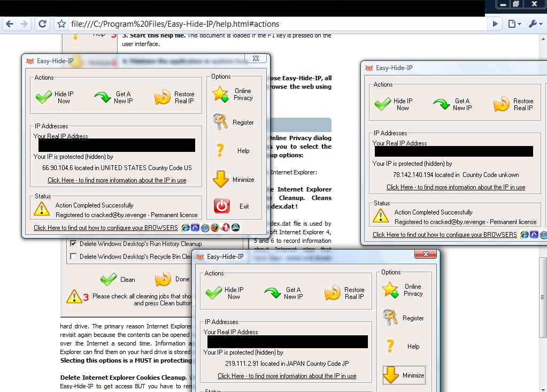Click Get A New IP in right-side window
547x392 pixels.
point(453,104)
